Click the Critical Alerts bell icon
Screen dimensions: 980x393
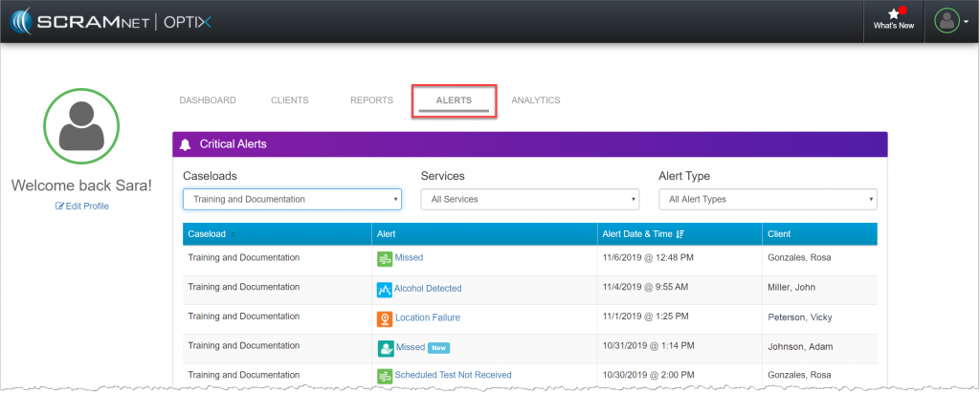coord(186,144)
